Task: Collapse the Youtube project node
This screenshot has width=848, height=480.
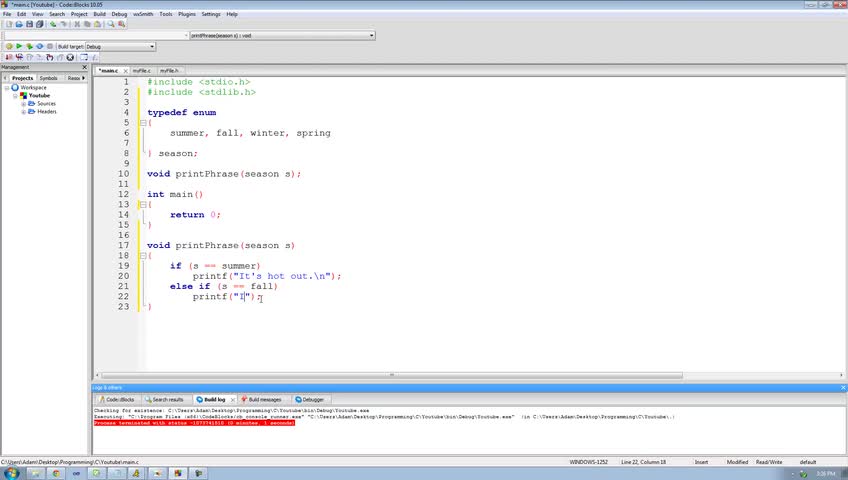Action: (x=15, y=96)
